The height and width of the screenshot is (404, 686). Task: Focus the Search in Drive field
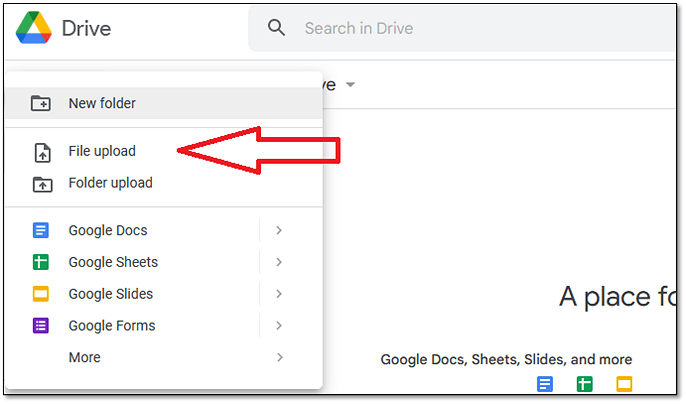coord(450,28)
